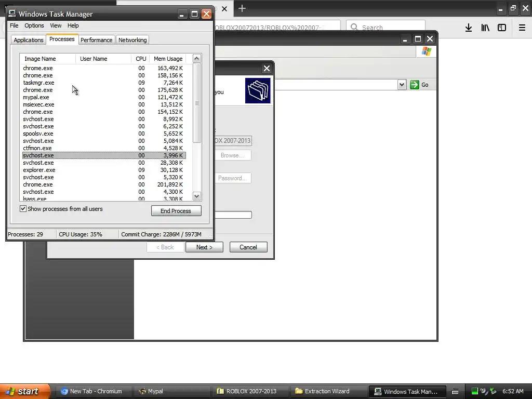The image size is (532, 399).
Task: Open Task Manager View menu
Action: [56, 25]
